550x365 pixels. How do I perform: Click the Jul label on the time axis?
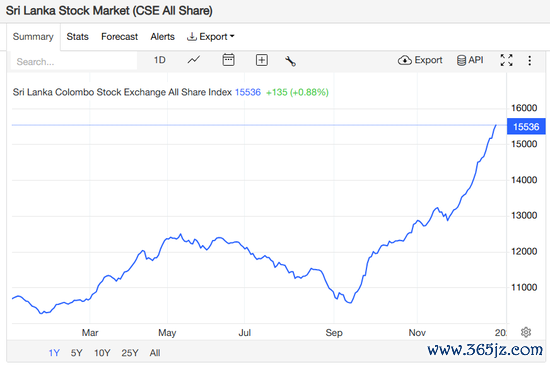pos(244,332)
